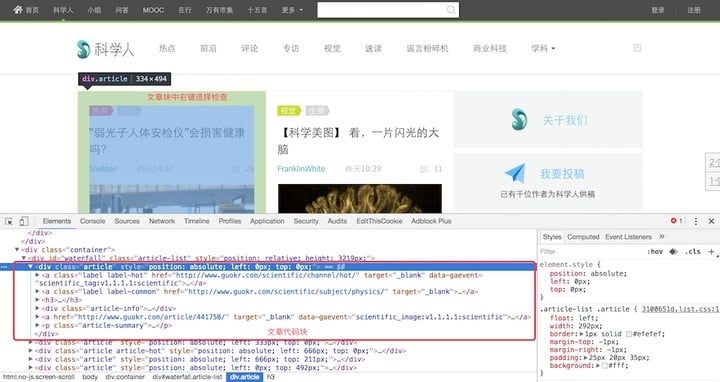Toggle the .cls class editor
Viewport: 720px width, 382px height.
pos(692,251)
